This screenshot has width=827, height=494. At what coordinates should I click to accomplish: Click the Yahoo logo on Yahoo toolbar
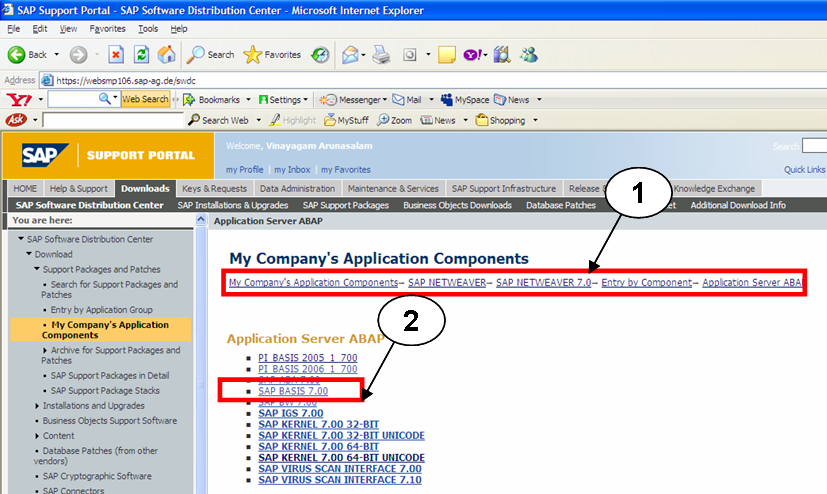[x=19, y=99]
